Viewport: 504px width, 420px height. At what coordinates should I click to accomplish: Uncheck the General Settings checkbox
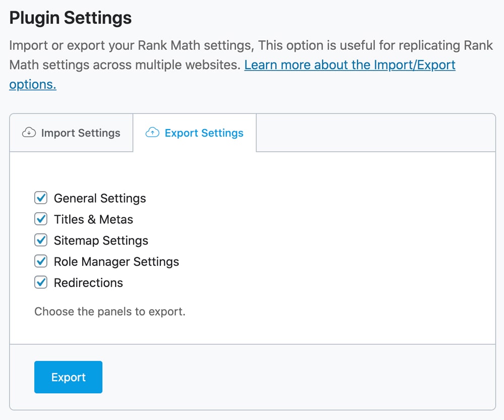click(x=41, y=198)
